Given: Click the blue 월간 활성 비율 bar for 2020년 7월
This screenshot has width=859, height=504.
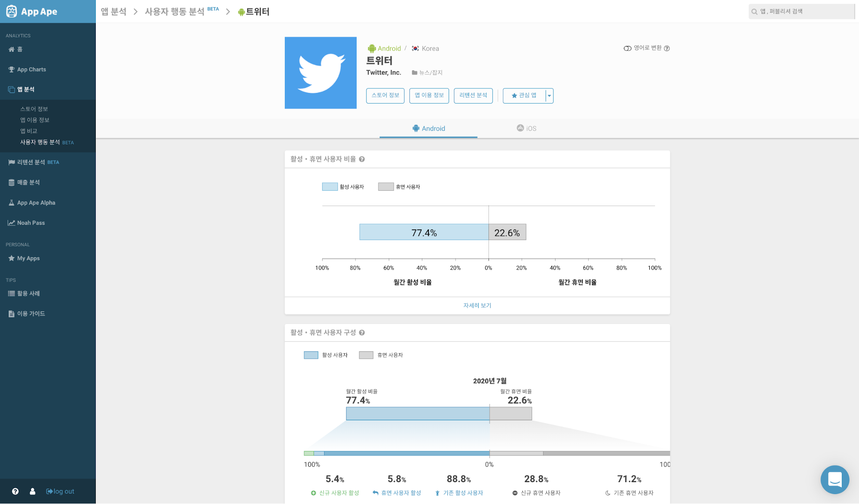Looking at the screenshot, I should tap(418, 414).
